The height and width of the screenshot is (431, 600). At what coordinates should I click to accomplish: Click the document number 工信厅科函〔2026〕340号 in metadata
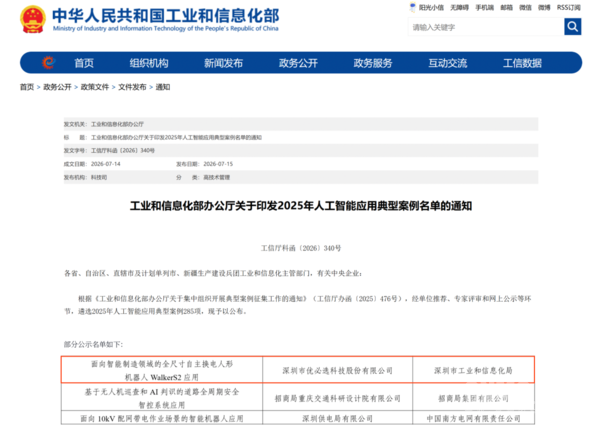coord(123,150)
